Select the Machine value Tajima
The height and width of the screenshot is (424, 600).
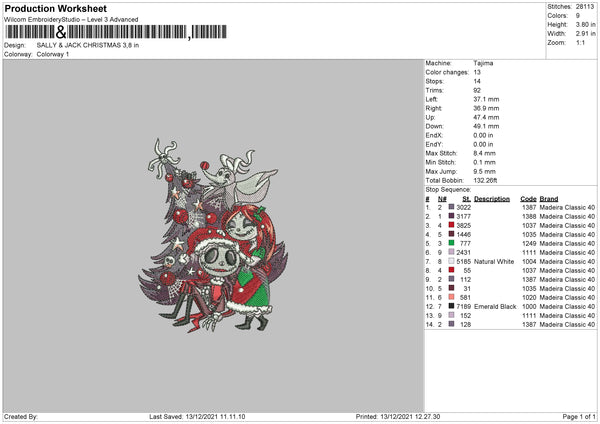pos(483,63)
